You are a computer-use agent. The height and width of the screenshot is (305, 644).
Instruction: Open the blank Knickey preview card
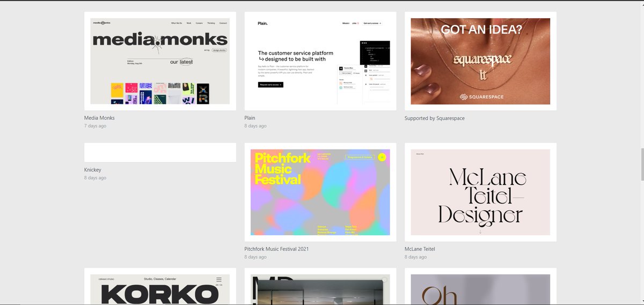point(160,152)
